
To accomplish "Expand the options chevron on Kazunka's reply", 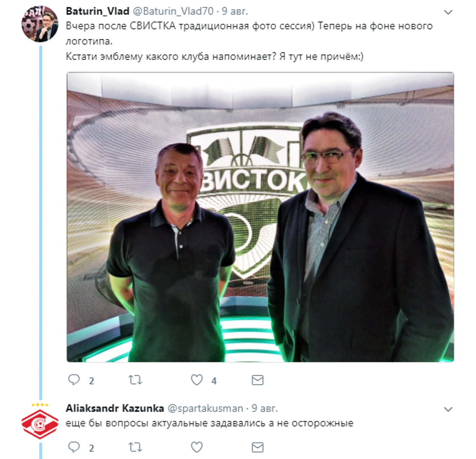I will pyautogui.click(x=448, y=409).
